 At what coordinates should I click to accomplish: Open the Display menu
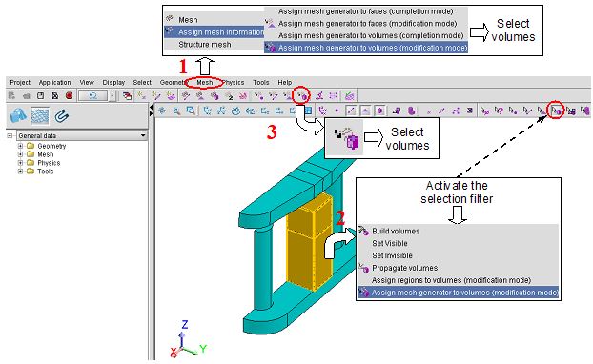[x=113, y=82]
